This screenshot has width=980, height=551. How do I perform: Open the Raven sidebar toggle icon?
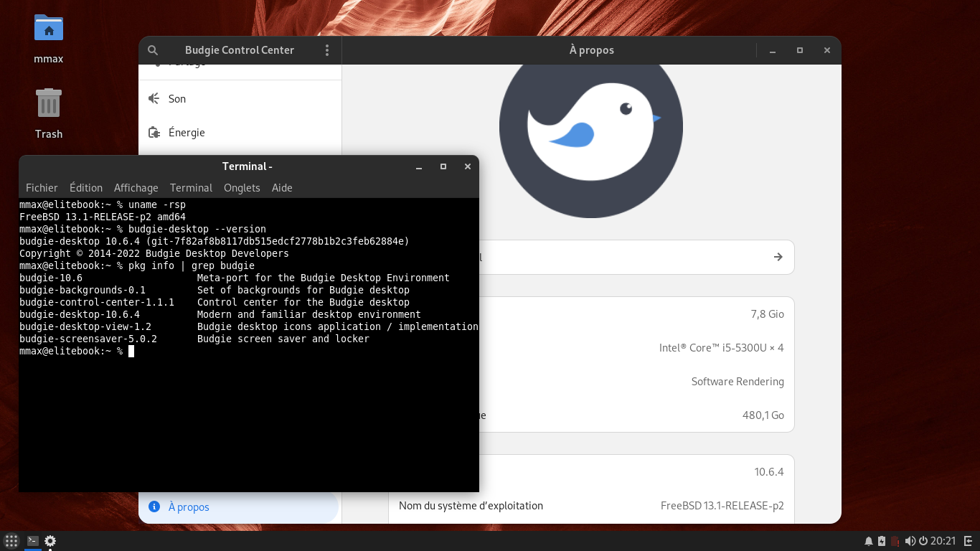[x=968, y=541]
